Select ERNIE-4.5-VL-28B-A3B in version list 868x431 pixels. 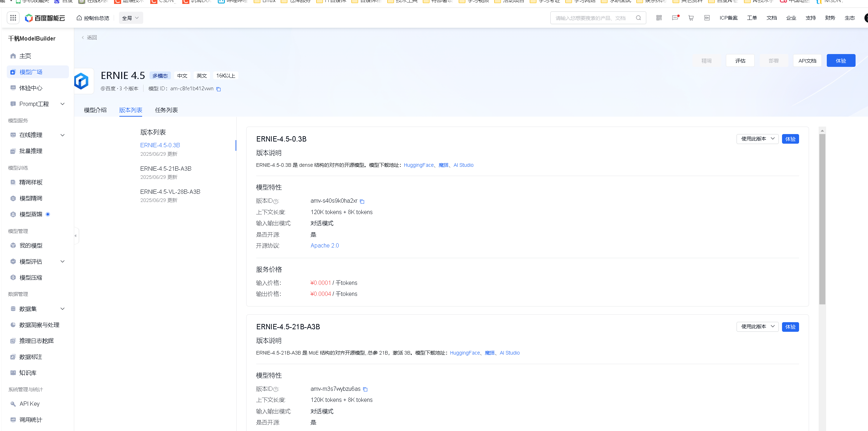[x=170, y=192]
